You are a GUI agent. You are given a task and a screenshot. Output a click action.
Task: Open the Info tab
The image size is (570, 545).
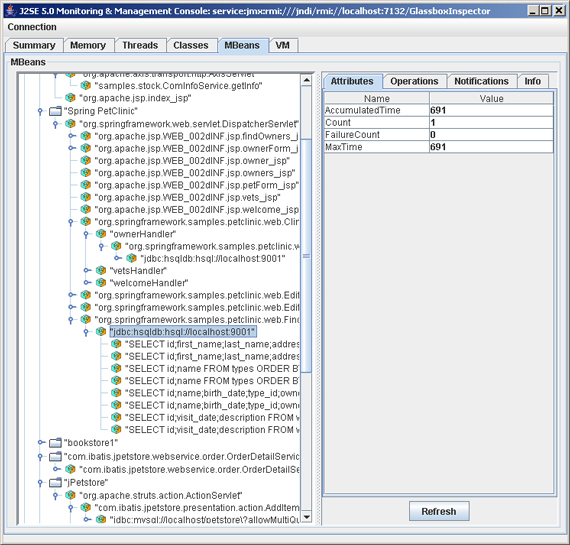pyautogui.click(x=533, y=81)
